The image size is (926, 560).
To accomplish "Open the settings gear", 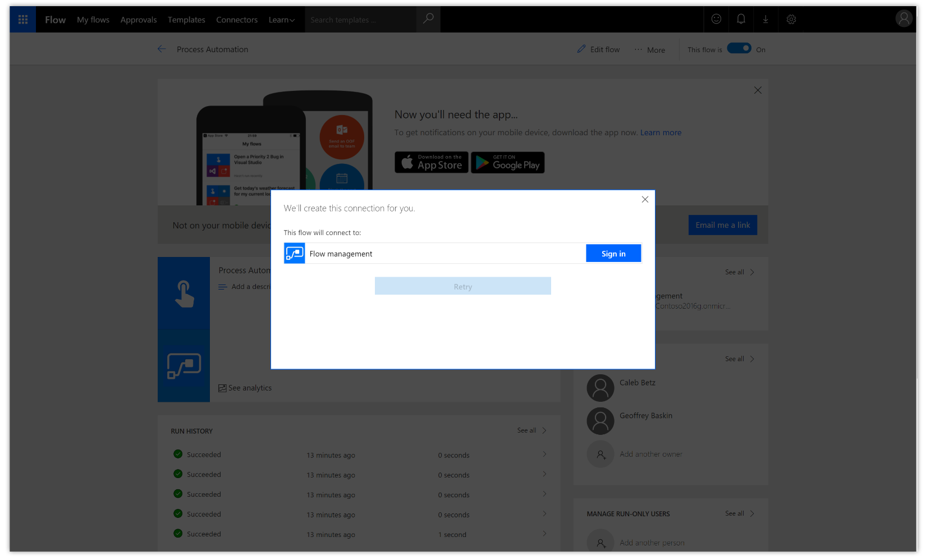I will point(791,19).
